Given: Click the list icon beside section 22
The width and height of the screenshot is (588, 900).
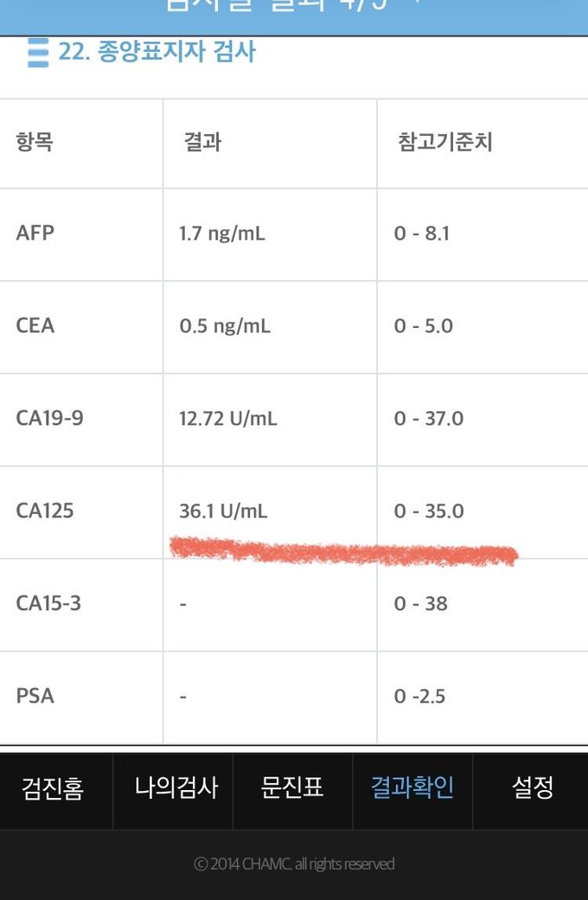Looking at the screenshot, I should (x=37, y=53).
